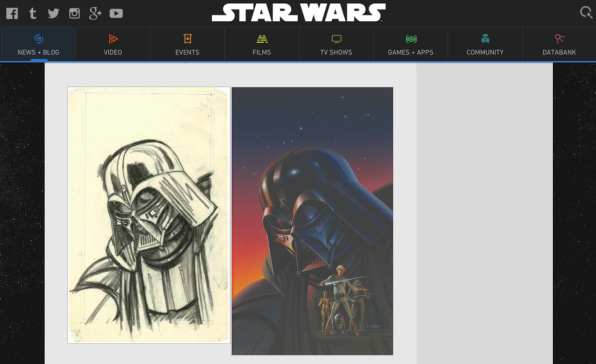Click the Films icon

click(x=262, y=39)
